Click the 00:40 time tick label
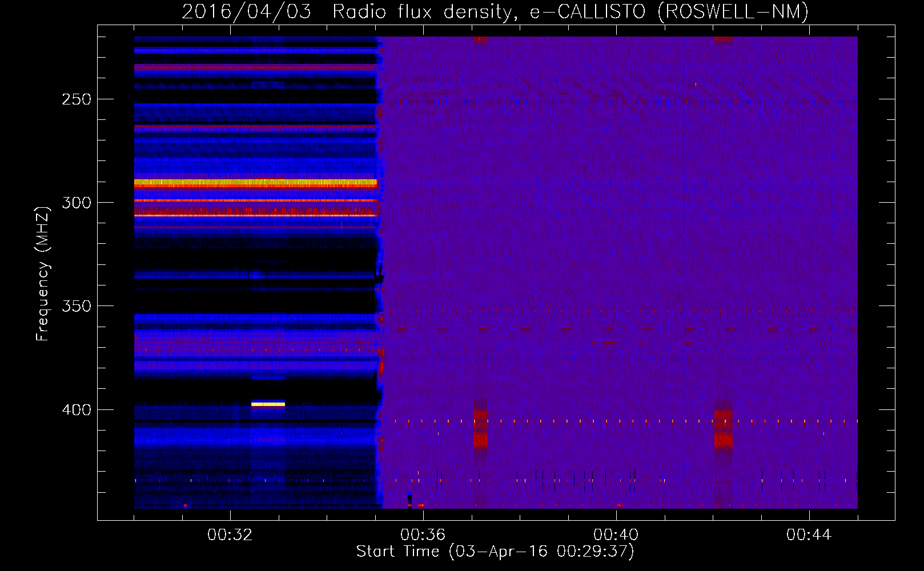This screenshot has height=571, width=924. click(616, 535)
